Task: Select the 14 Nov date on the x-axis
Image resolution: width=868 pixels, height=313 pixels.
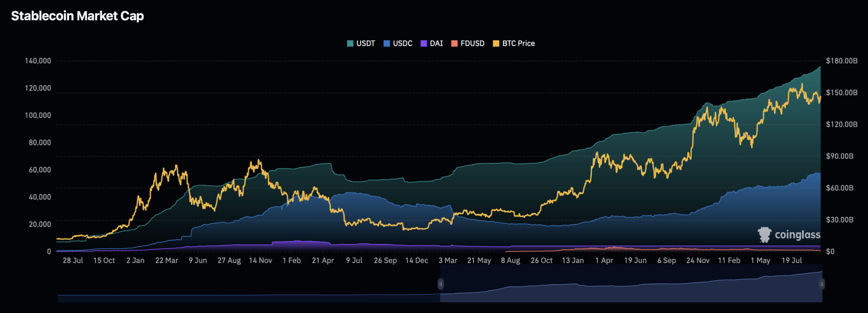Action: point(260,260)
